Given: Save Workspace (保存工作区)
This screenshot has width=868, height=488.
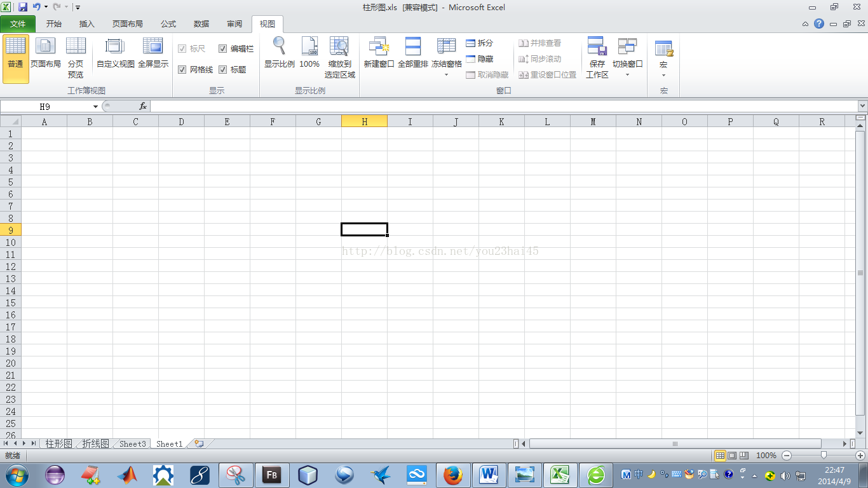Looking at the screenshot, I should pyautogui.click(x=597, y=58).
